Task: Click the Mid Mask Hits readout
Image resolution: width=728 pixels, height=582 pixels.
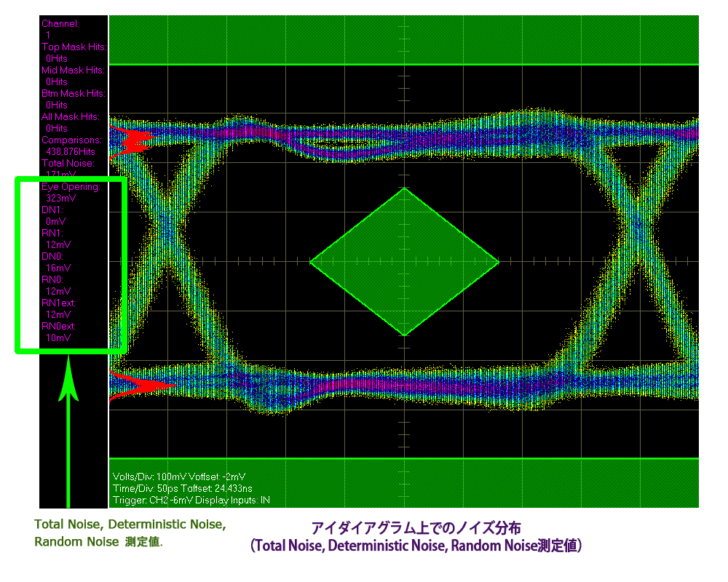Action: pyautogui.click(x=73, y=71)
